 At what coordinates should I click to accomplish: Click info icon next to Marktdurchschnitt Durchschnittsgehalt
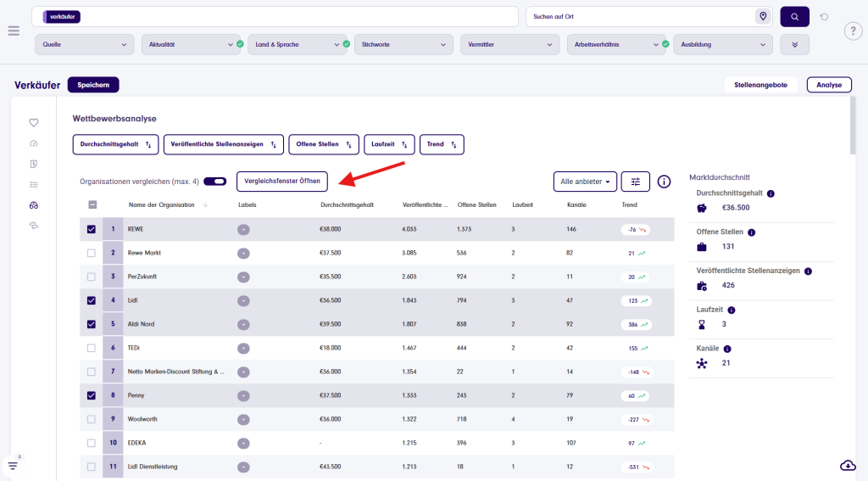point(771,193)
